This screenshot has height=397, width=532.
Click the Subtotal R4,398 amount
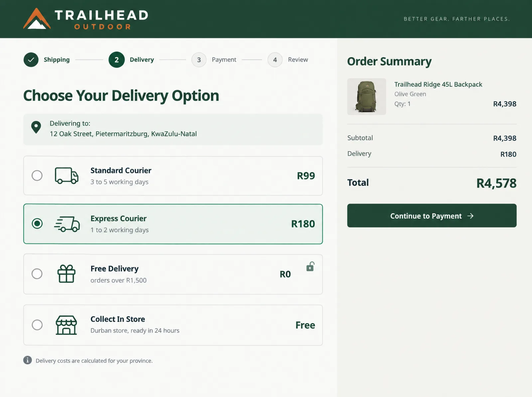coord(505,138)
